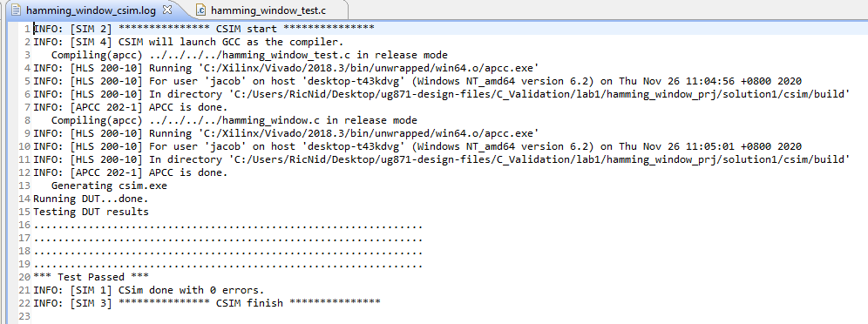Click the 'Testing DUT results' line

[91, 212]
